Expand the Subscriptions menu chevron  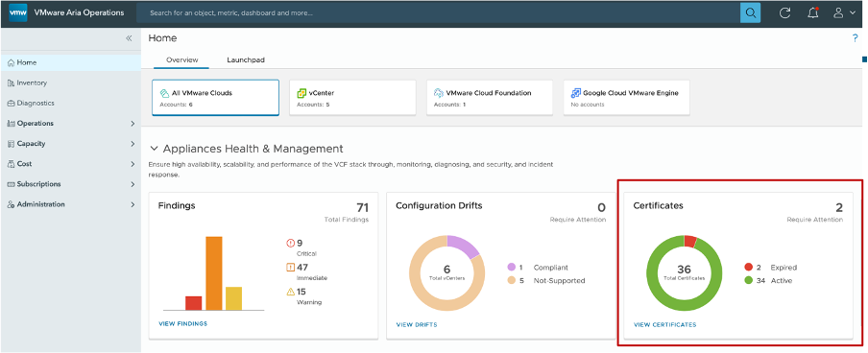(x=133, y=184)
